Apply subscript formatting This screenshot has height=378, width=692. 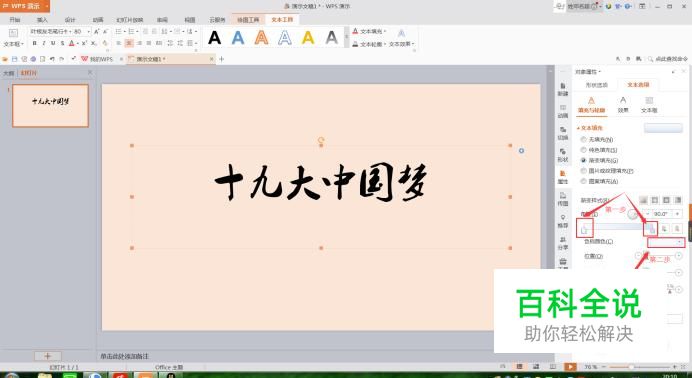point(94,43)
